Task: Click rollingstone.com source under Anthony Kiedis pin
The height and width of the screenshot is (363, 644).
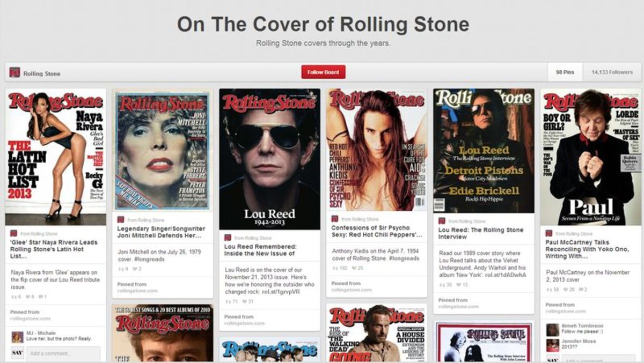Action: point(352,290)
